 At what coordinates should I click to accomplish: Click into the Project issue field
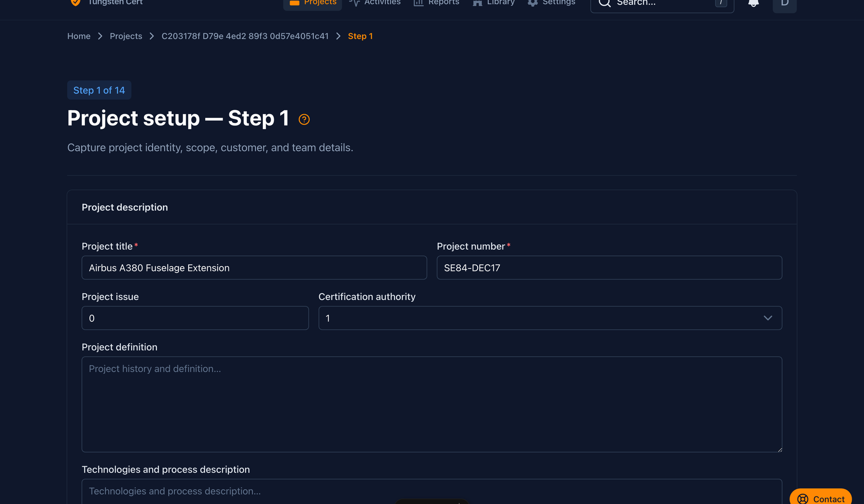195,318
